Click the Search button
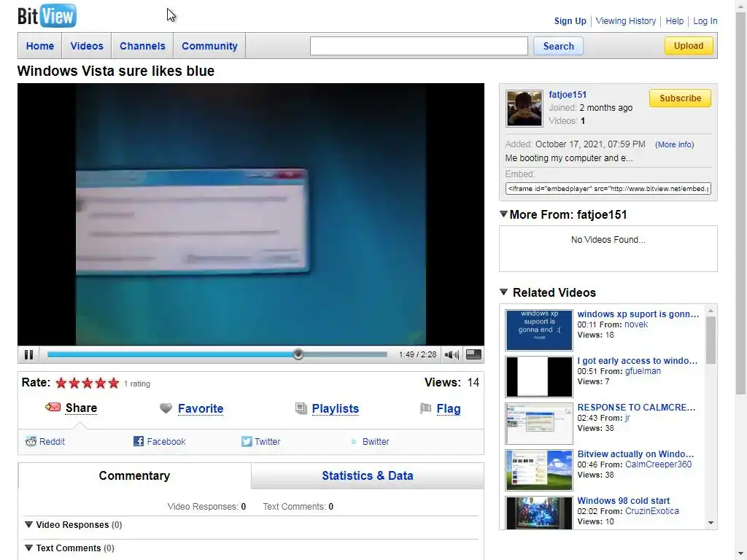Screen dimensions: 747x560 [x=558, y=46]
